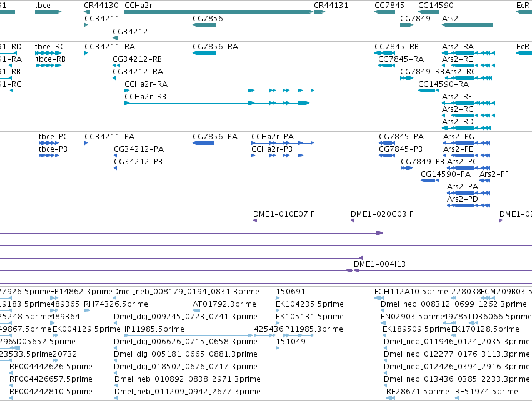Select the CG14590 gene label
The width and height of the screenshot is (532, 401).
pyautogui.click(x=436, y=6)
